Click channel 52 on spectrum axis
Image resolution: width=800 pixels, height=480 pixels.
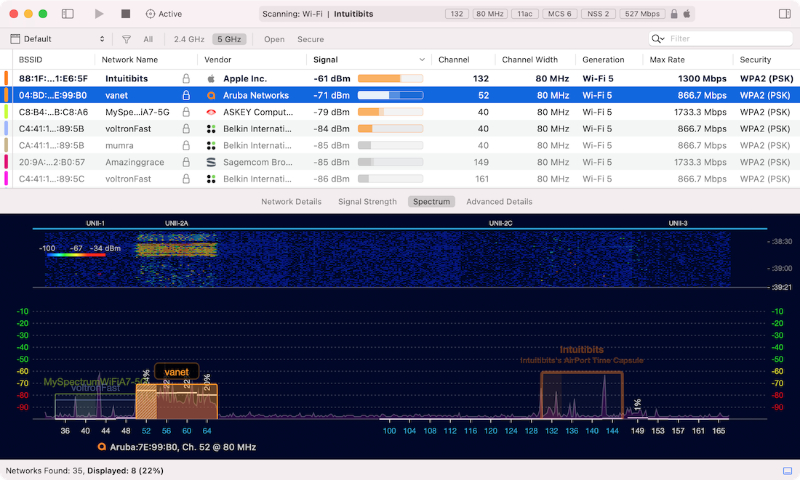pos(146,431)
